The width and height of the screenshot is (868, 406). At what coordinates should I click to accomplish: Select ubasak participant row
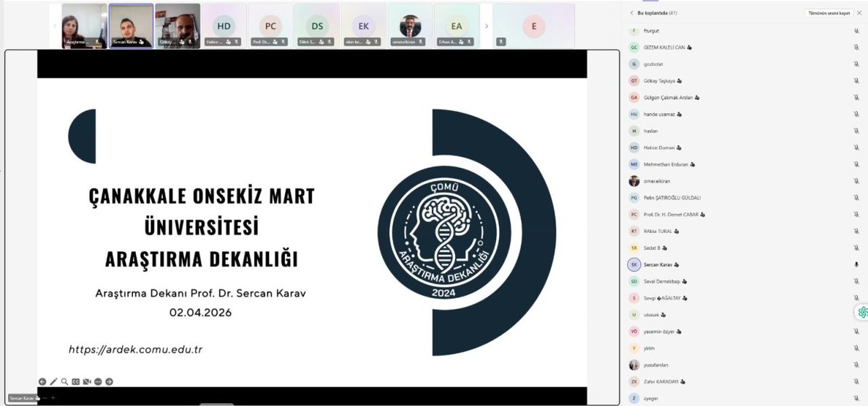[x=745, y=315]
